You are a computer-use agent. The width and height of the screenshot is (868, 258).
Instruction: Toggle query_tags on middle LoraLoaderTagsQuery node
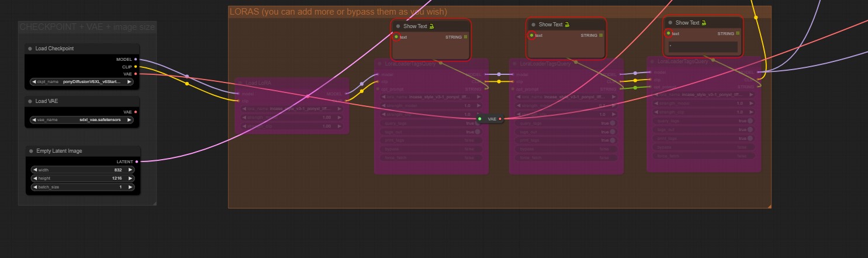566,123
